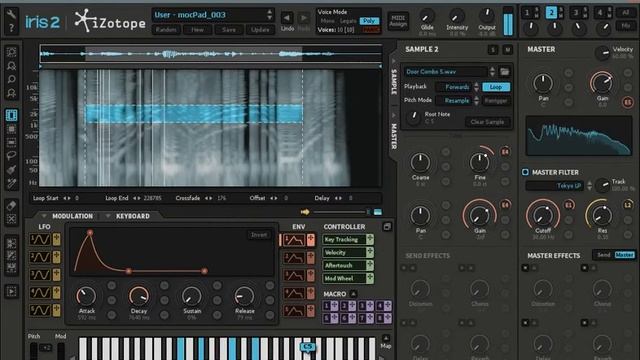The image size is (640, 360).
Task: Click the New preset button
Action: point(198,29)
